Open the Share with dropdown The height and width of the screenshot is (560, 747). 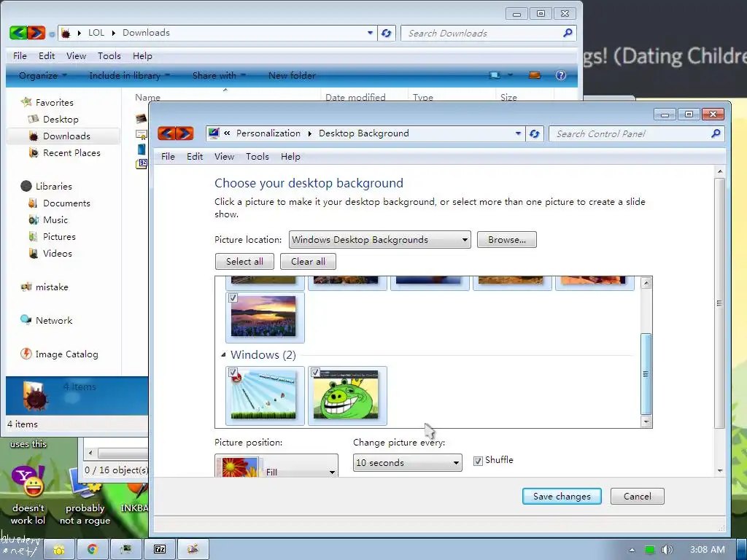[219, 76]
